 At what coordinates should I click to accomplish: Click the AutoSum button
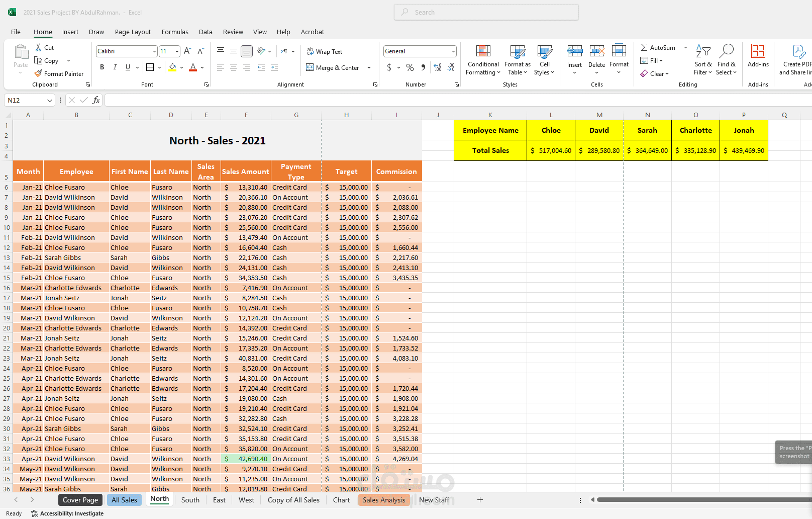[x=658, y=47]
